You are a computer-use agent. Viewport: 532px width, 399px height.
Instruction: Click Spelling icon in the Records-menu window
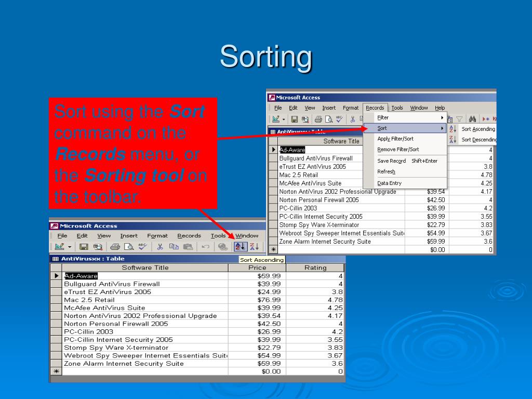(339, 119)
